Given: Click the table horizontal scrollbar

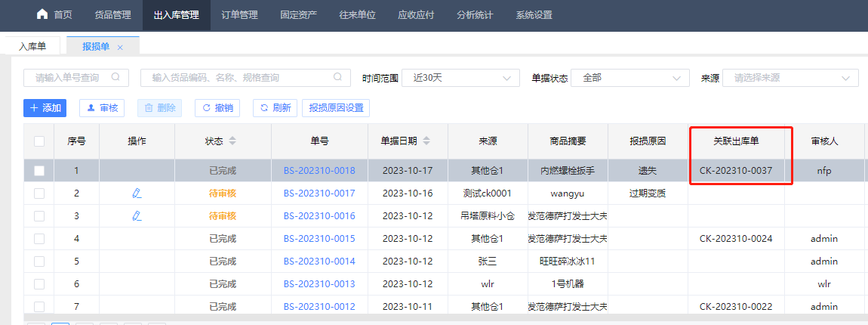Looking at the screenshot, I should [x=445, y=317].
